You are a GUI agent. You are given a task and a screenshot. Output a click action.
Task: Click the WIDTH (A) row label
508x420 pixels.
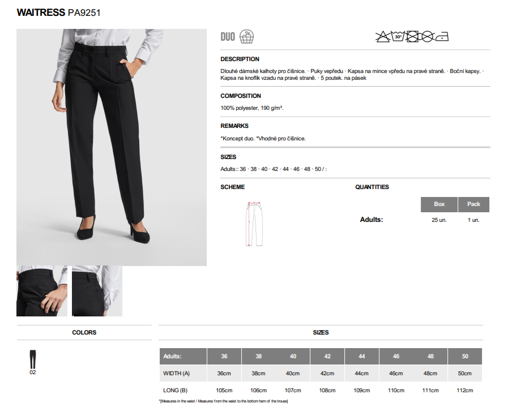176,374
